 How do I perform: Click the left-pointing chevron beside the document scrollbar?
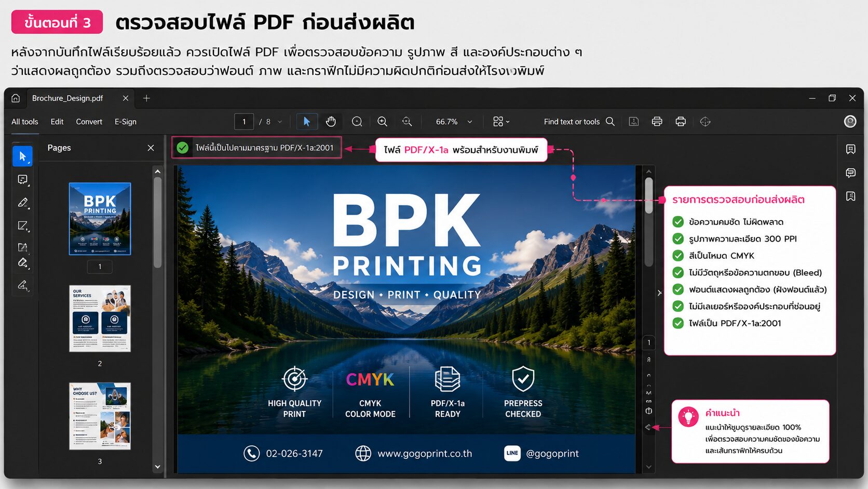tap(648, 427)
